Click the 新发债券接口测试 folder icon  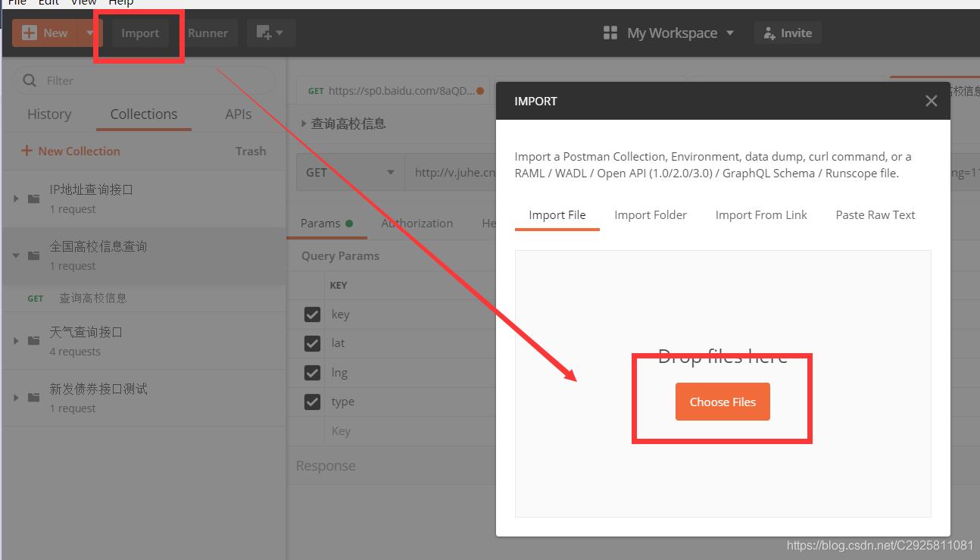coord(34,398)
